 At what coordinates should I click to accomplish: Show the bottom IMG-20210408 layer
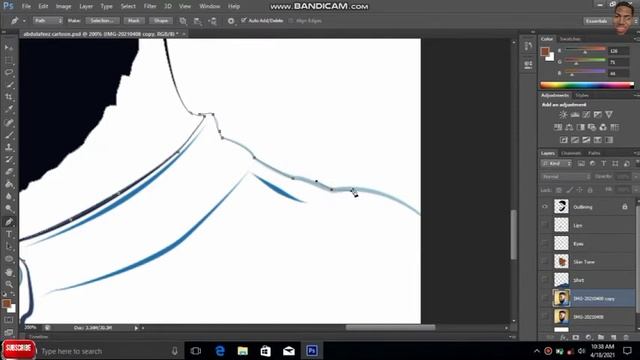tap(545, 317)
